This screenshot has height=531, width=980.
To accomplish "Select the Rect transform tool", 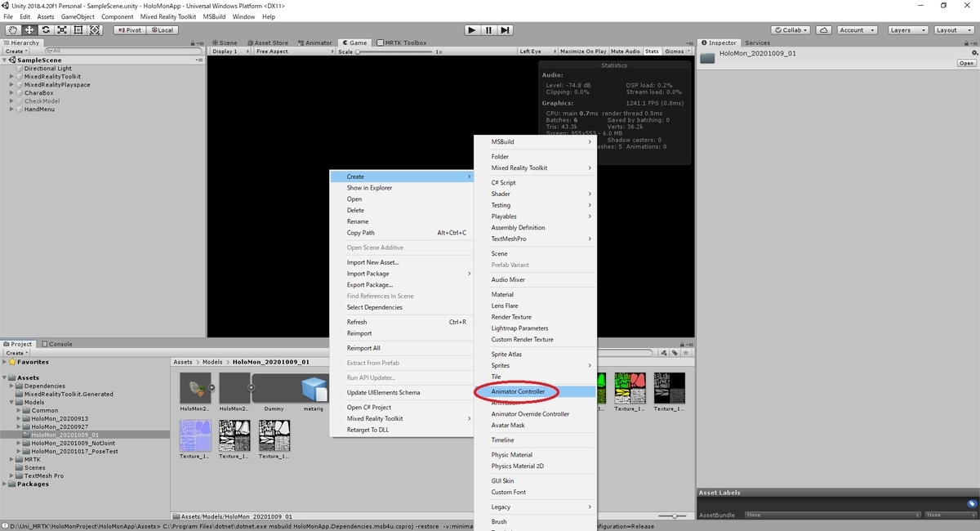I will tap(78, 29).
